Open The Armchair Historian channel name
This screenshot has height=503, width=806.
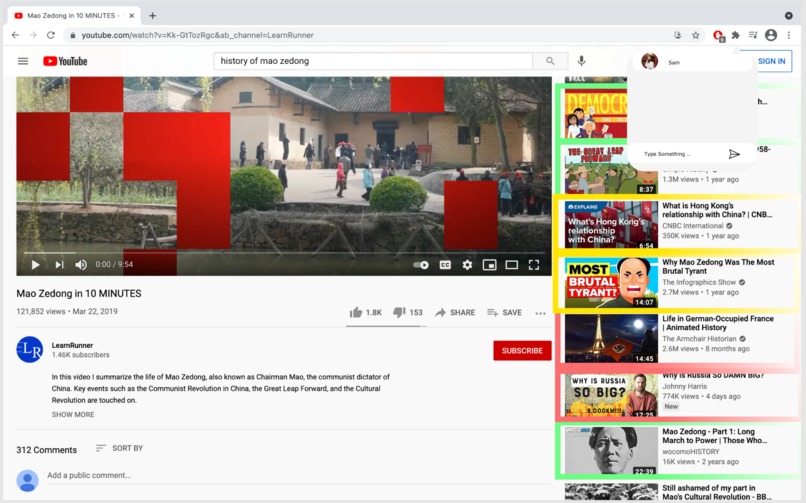coord(699,339)
